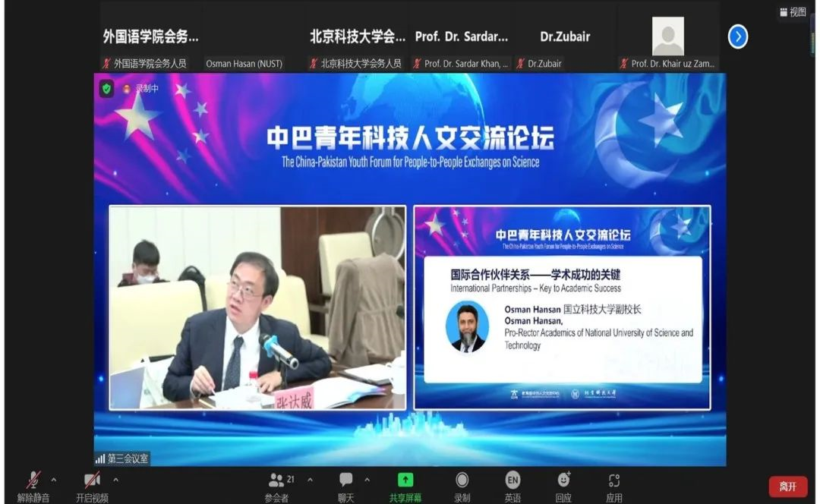
Task: Show next participants with blue arrow button
Action: click(738, 36)
